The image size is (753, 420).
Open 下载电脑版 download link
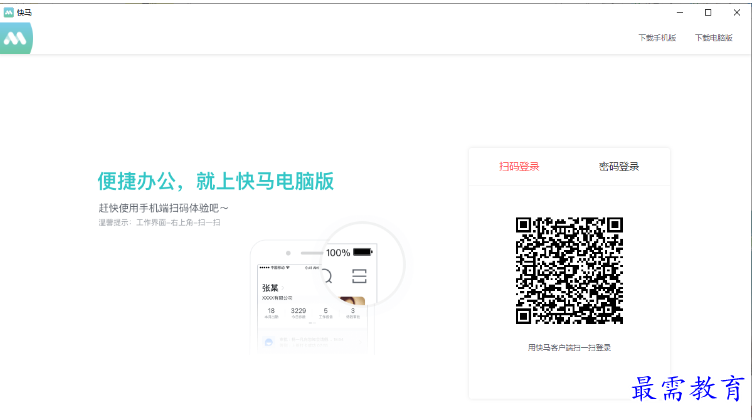[714, 37]
